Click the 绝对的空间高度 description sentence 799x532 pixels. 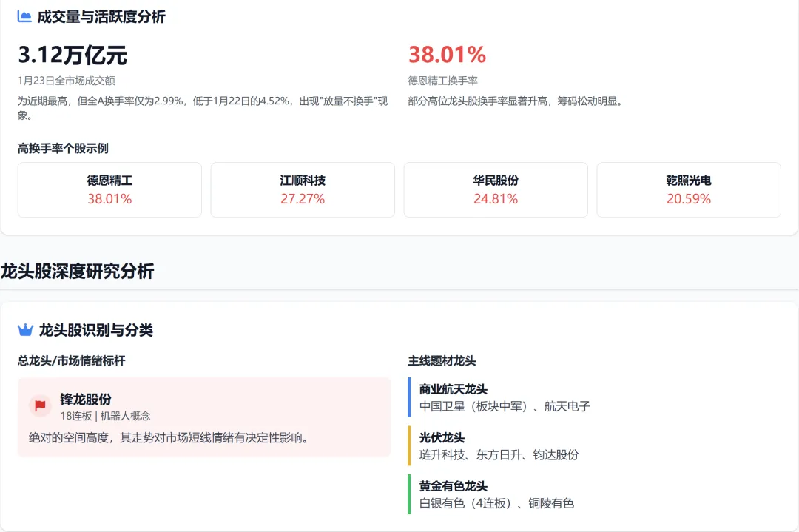169,438
